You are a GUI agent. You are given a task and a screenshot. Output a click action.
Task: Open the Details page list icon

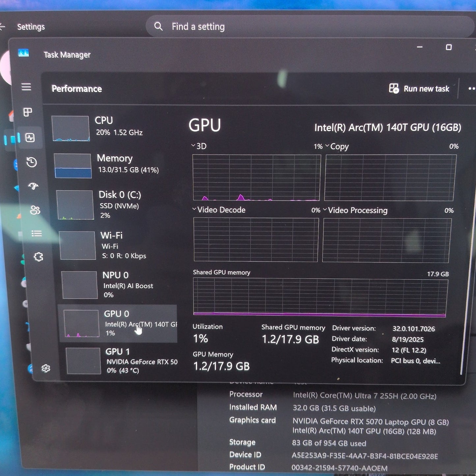click(x=37, y=234)
